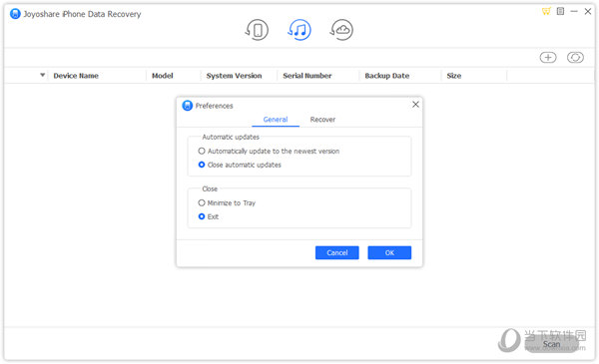Viewport: 599px width, 364px height.
Task: Sort by Size column header
Action: pos(454,76)
